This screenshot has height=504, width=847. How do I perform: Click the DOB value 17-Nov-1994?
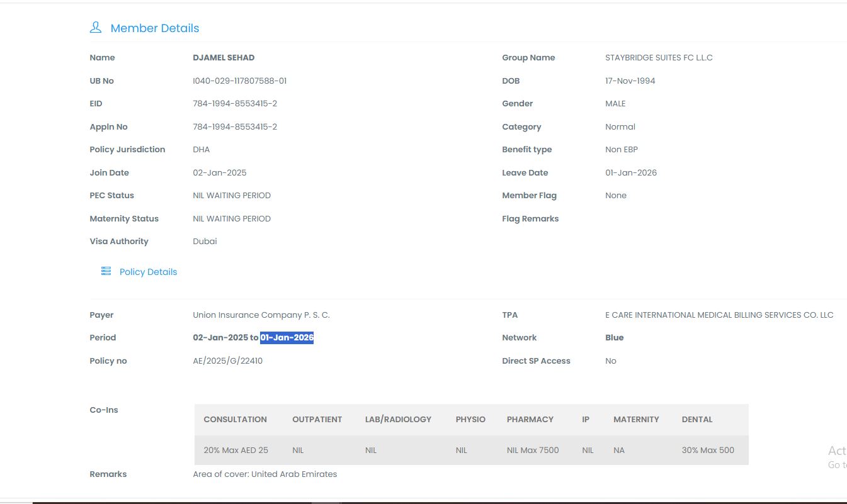(630, 81)
